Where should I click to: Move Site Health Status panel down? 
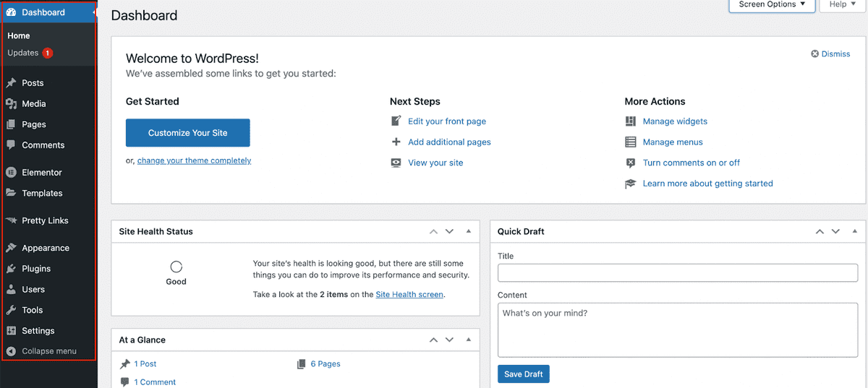coord(449,232)
